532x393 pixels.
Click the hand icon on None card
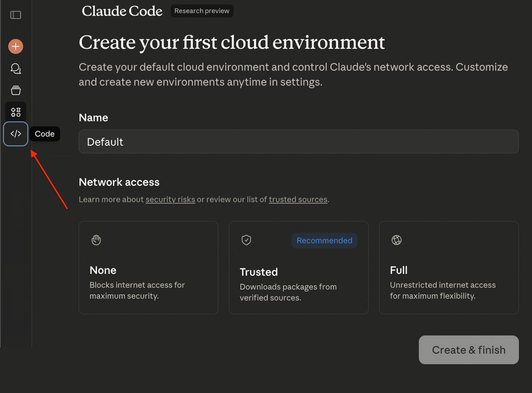click(96, 240)
